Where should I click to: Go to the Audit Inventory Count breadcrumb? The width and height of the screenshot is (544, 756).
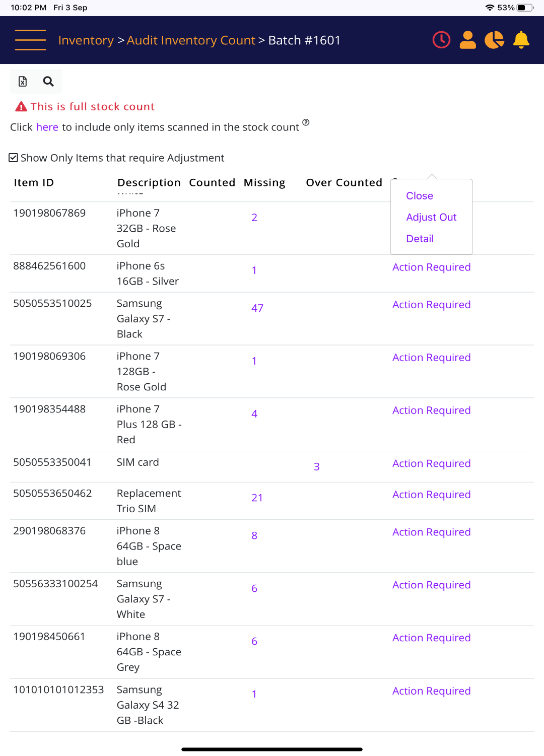click(x=191, y=40)
